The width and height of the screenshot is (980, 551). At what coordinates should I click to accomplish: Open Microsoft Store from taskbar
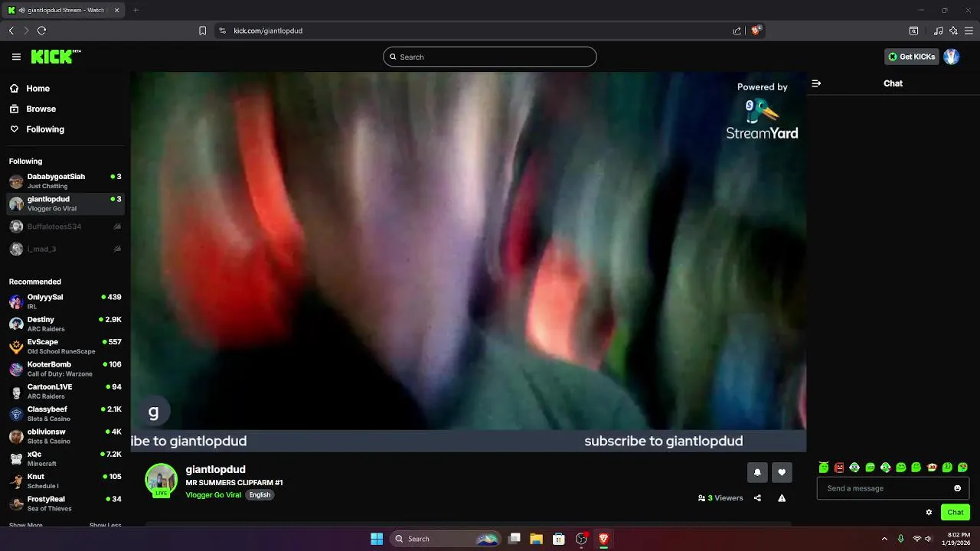(x=559, y=539)
